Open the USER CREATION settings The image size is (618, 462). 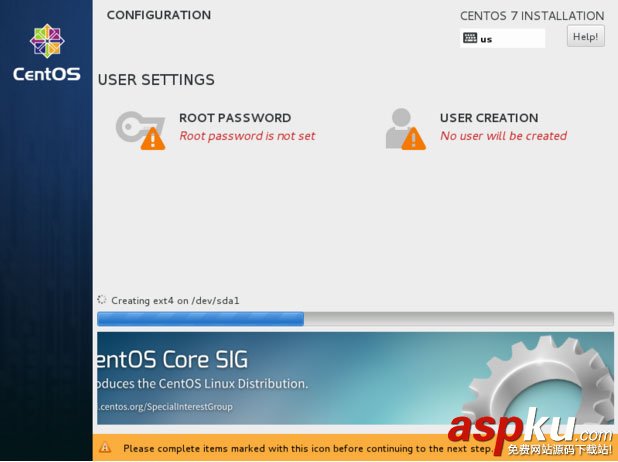click(x=488, y=118)
